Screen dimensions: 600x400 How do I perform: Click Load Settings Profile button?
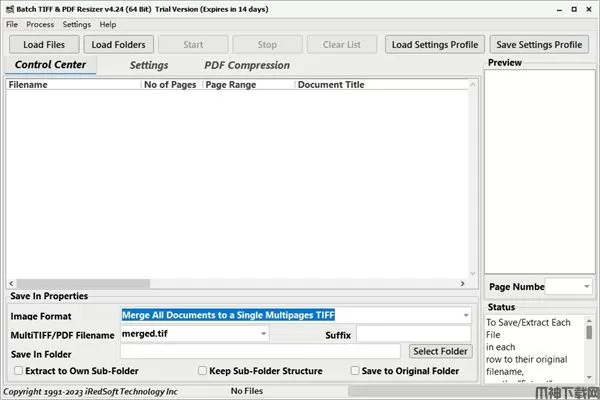(x=435, y=44)
